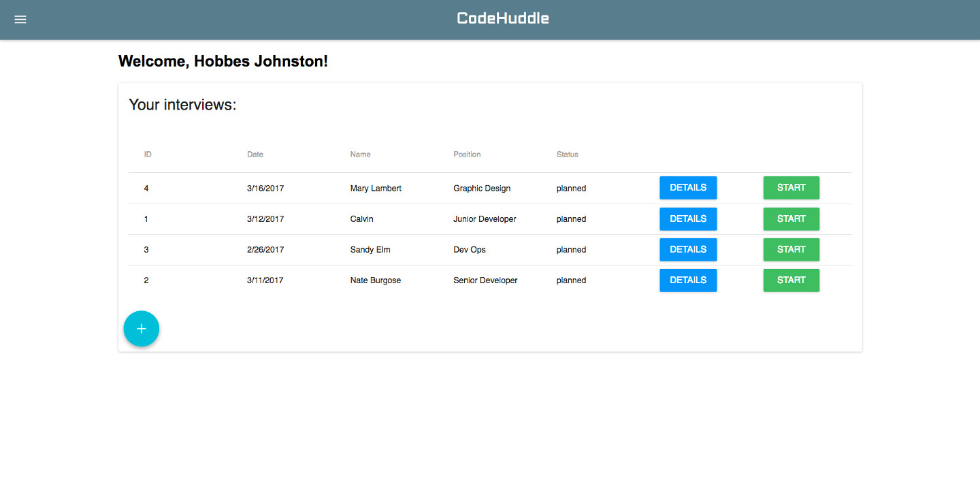This screenshot has width=980, height=484.
Task: Click the date 3/16/2017
Action: 265,189
